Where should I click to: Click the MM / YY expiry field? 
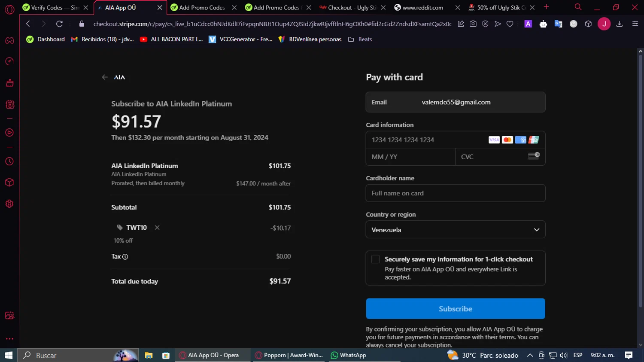410,157
